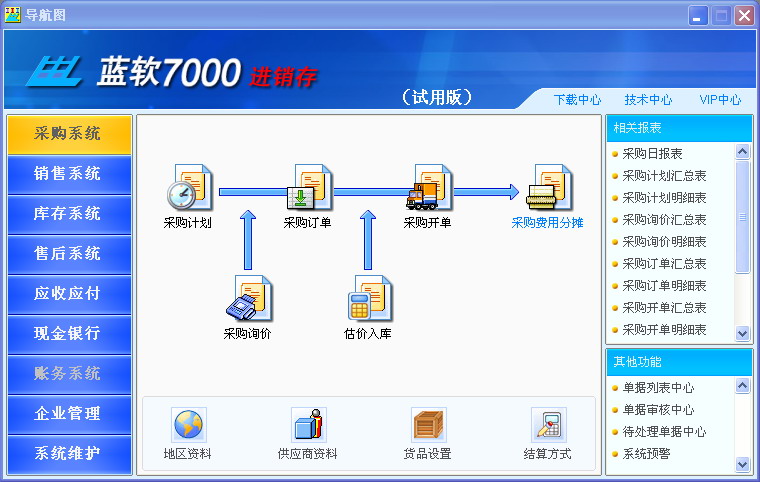Image resolution: width=760 pixels, height=482 pixels.
Task: Open 单据列表中心
Action: coord(658,387)
